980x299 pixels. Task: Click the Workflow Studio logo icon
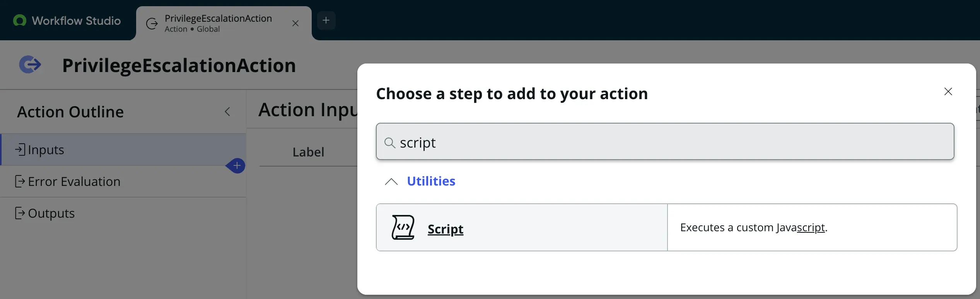(20, 20)
